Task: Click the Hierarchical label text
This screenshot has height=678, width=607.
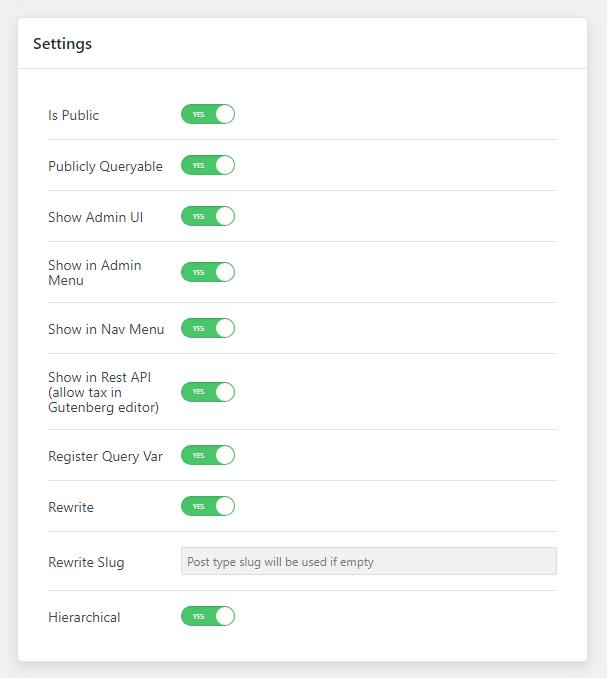Action: click(x=84, y=617)
